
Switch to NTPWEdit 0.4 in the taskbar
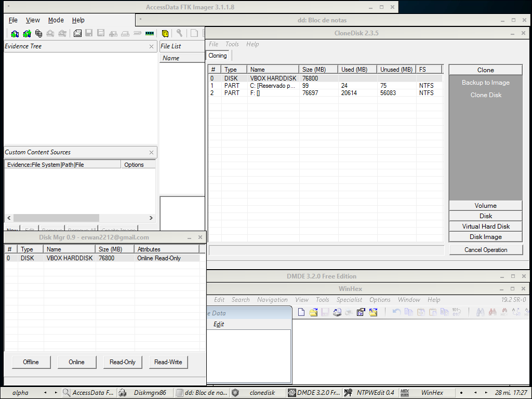pyautogui.click(x=369, y=393)
